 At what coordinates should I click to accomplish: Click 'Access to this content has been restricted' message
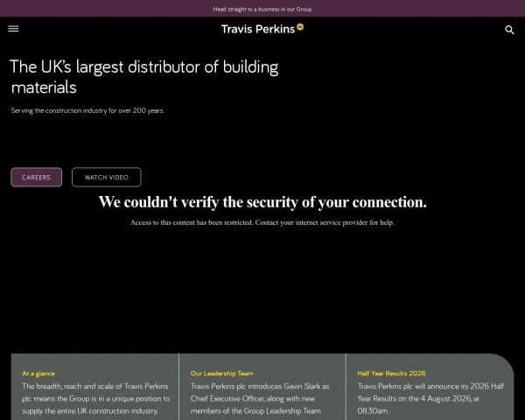point(262,222)
